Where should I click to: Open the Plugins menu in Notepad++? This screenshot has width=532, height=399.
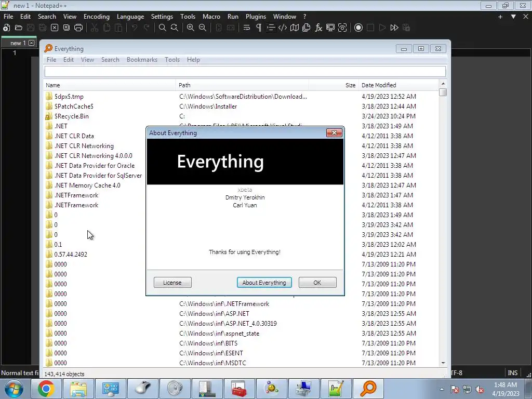click(256, 16)
